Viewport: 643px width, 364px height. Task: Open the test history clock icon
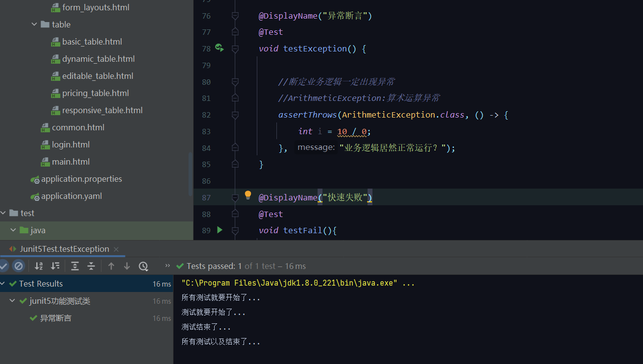[143, 266]
